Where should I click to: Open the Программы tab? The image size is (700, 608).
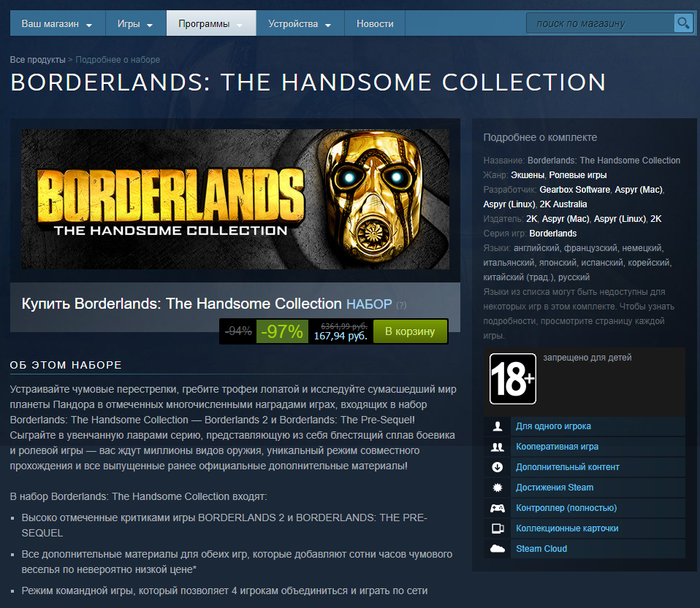click(x=211, y=24)
